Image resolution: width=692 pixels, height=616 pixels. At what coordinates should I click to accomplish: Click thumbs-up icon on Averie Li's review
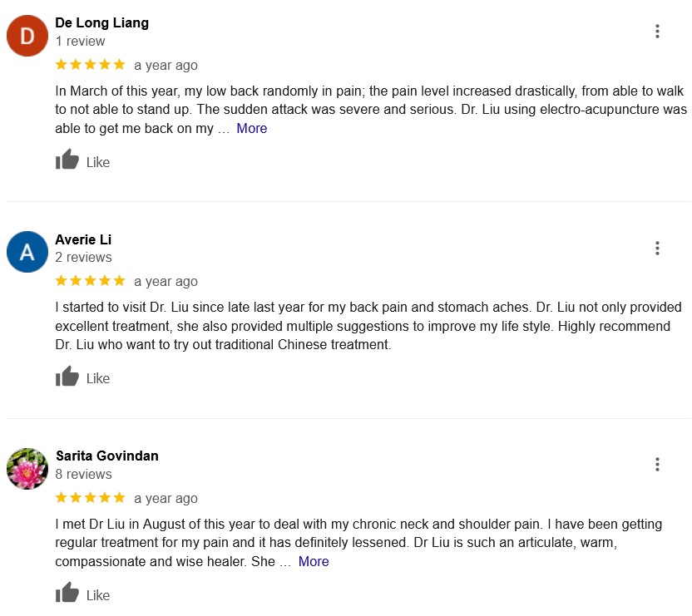(67, 377)
